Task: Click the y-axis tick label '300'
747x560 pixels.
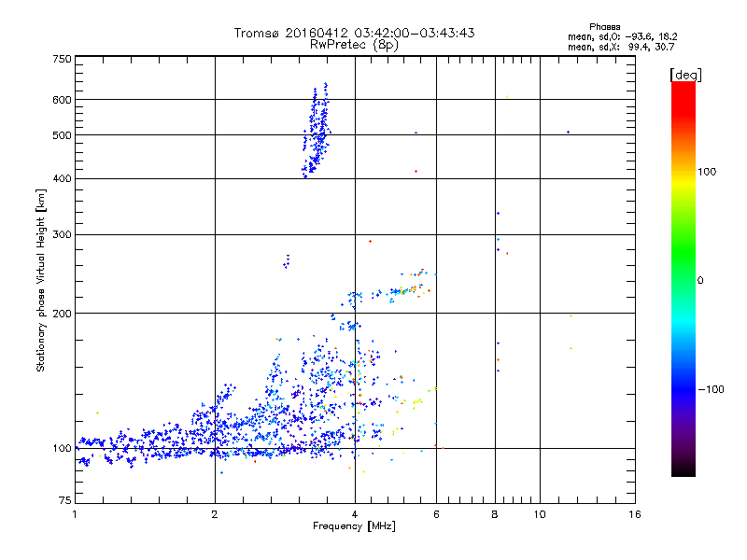Action: click(x=62, y=235)
